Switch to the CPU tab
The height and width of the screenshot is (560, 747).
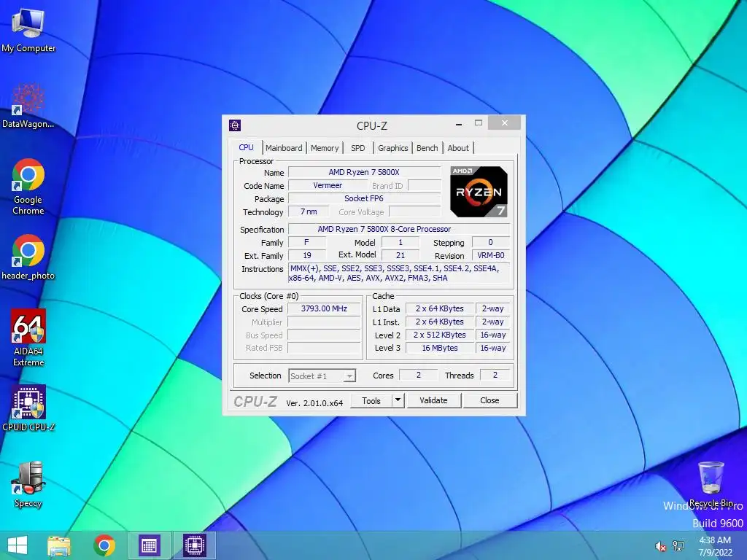point(247,147)
